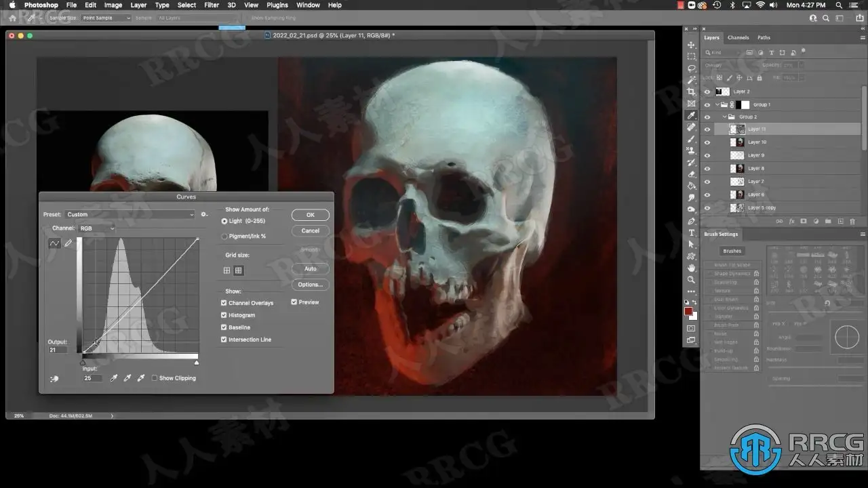The height and width of the screenshot is (488, 868).
Task: Select the Crop tool
Action: [691, 91]
